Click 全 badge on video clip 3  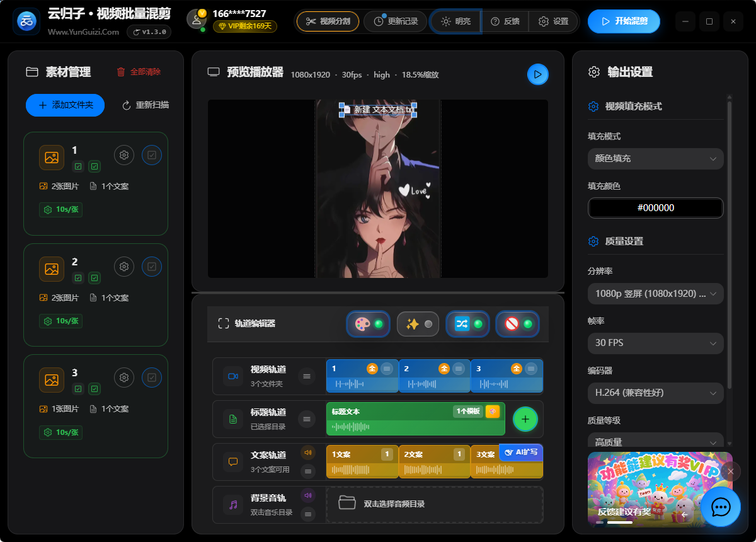(517, 369)
